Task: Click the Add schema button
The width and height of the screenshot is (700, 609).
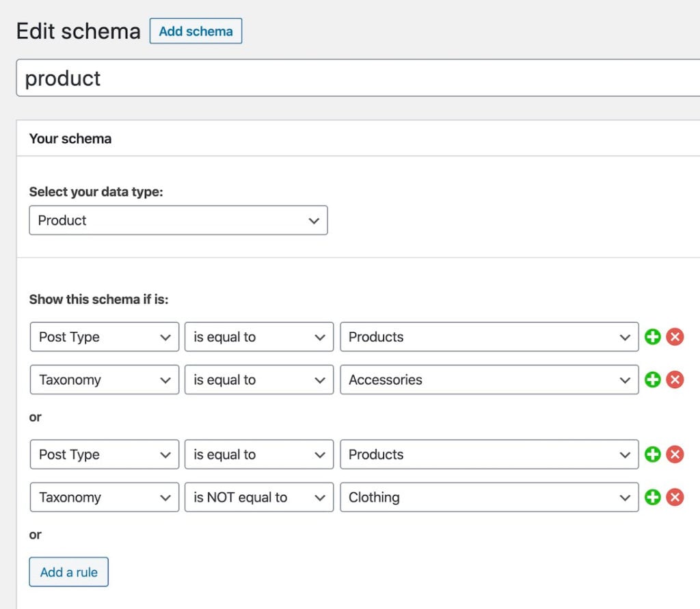Action: click(196, 31)
